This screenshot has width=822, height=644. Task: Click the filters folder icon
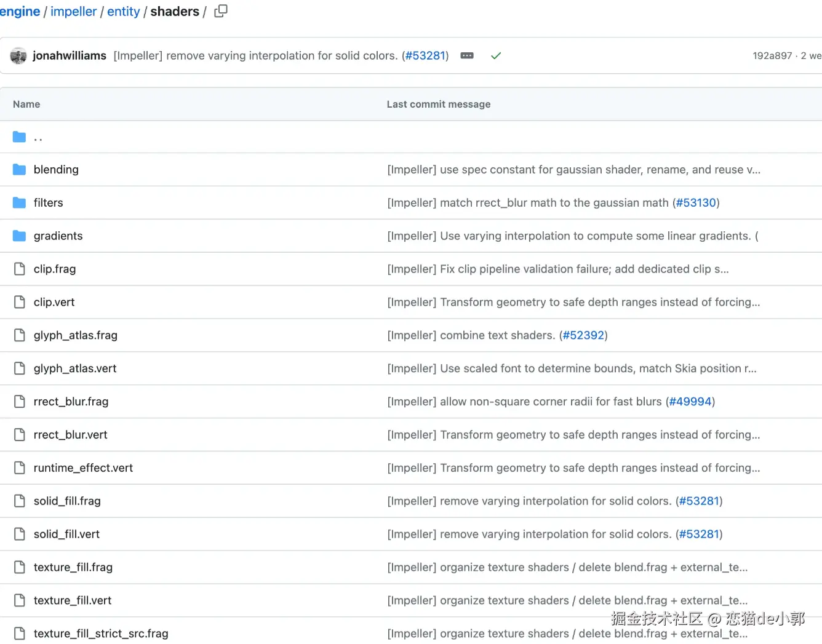(x=20, y=203)
